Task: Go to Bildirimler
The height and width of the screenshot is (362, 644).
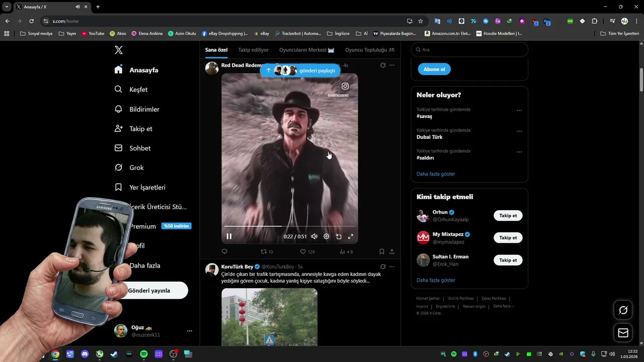Action: pyautogui.click(x=137, y=109)
